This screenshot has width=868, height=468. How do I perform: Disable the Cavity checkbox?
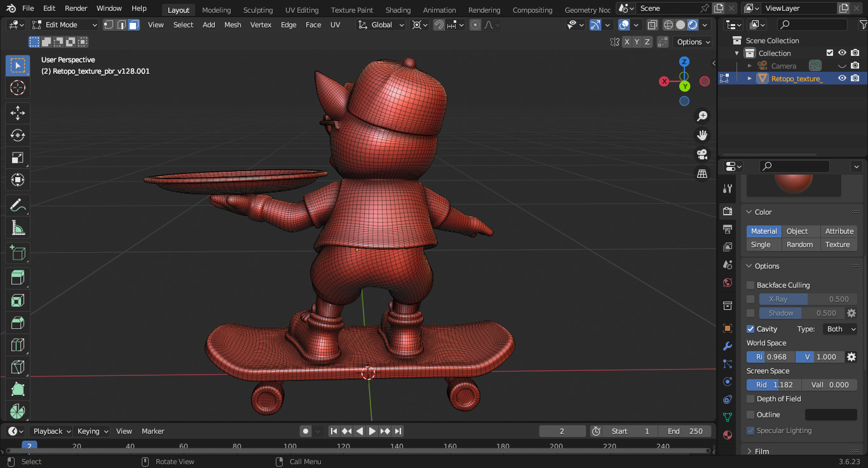[x=750, y=329]
